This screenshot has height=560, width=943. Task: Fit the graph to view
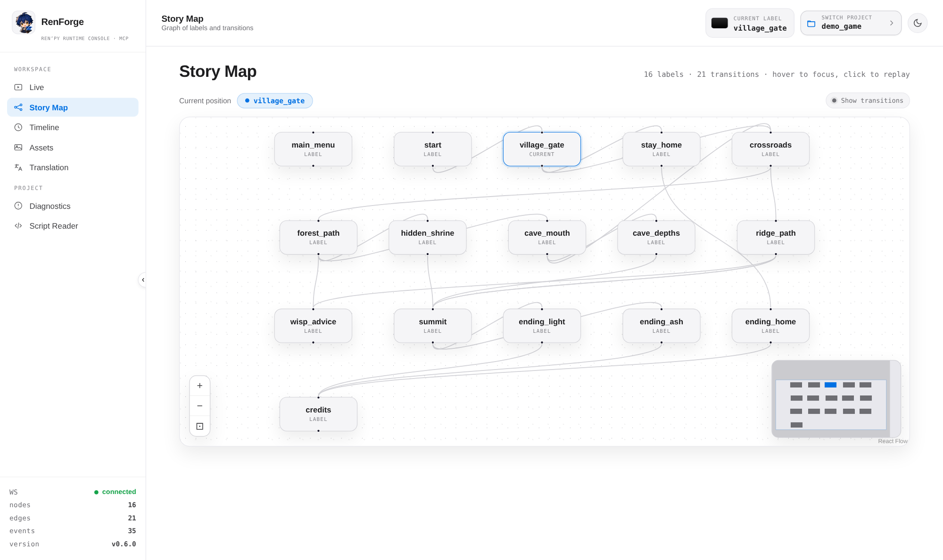click(x=200, y=426)
